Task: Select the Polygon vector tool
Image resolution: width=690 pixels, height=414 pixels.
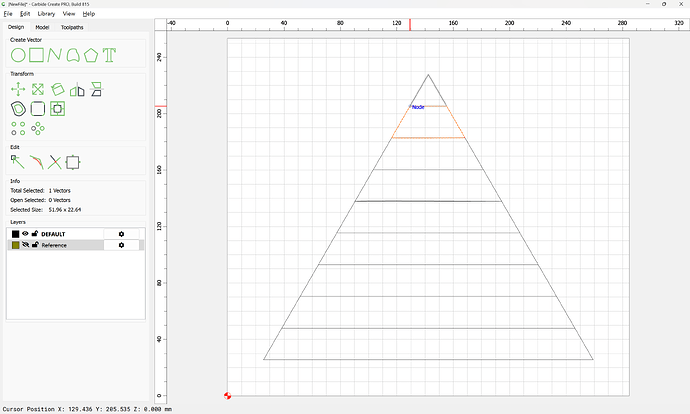Action: [x=91, y=55]
